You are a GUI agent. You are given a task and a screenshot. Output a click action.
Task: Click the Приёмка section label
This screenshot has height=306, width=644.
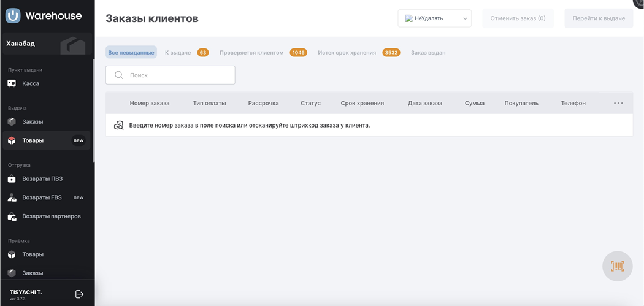(x=19, y=241)
